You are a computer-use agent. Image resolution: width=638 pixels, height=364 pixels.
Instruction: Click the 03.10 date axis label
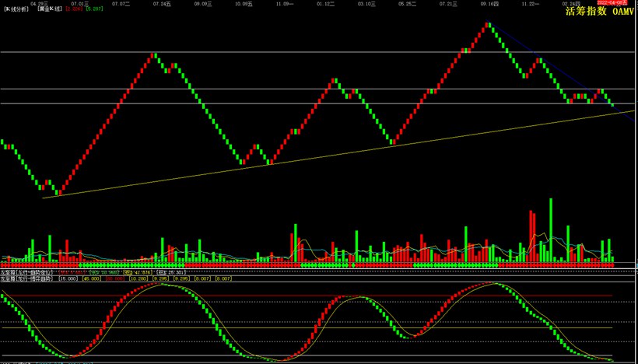point(366,3)
